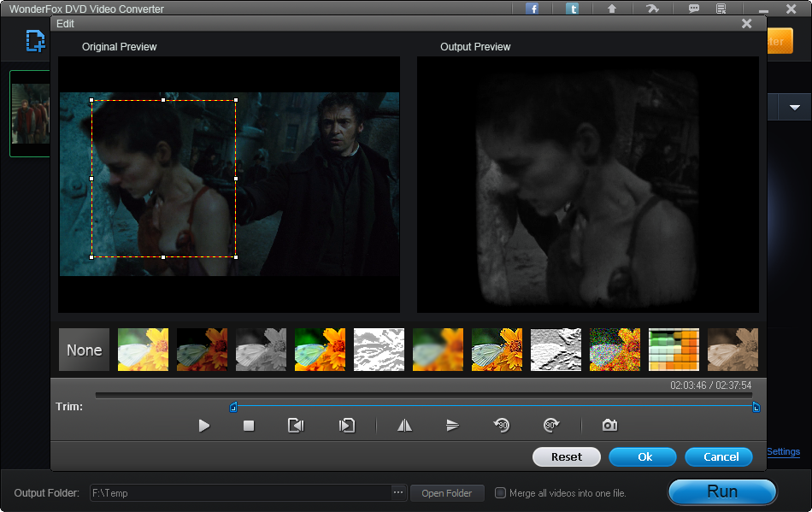Apply the blur effect thumbnail
Image resolution: width=812 pixels, height=512 pixels.
tap(438, 350)
